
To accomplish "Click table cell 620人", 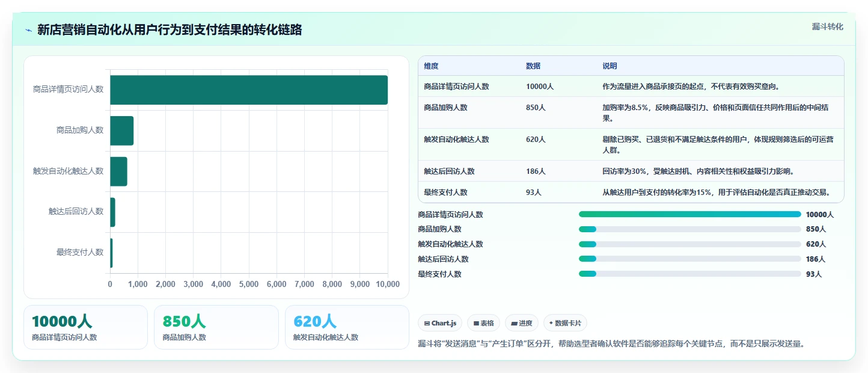I will click(536, 140).
